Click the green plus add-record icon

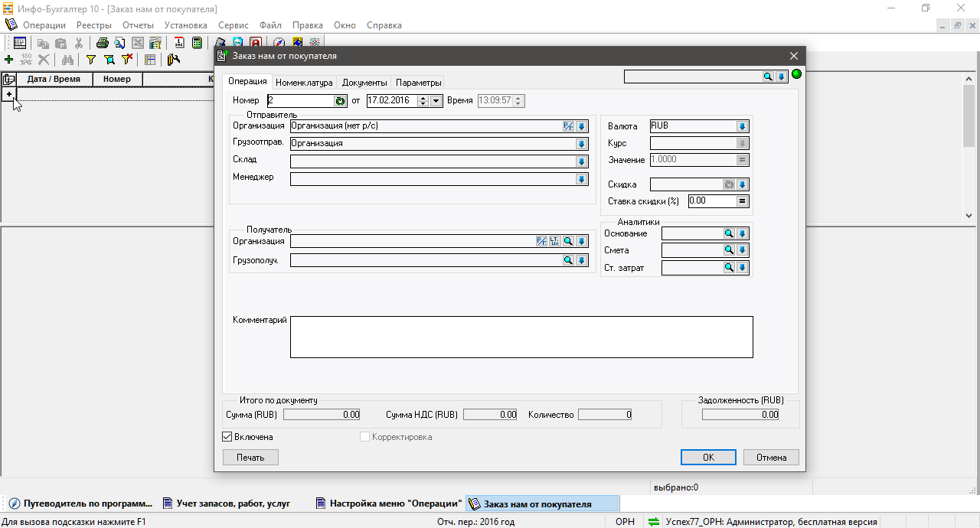pos(8,60)
